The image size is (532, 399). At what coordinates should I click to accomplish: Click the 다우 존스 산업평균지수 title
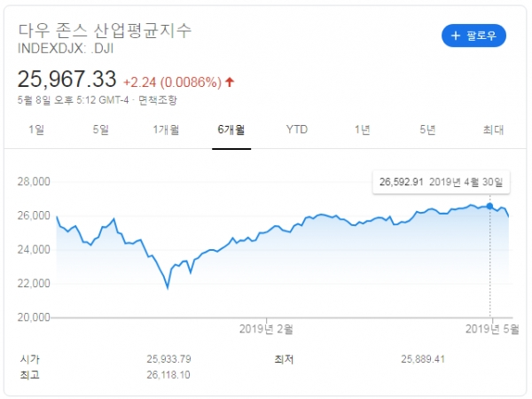click(106, 28)
